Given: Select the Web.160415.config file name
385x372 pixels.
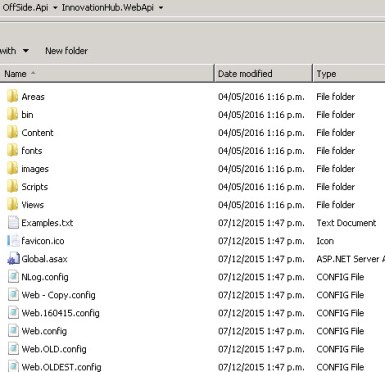Looking at the screenshot, I should [60, 313].
